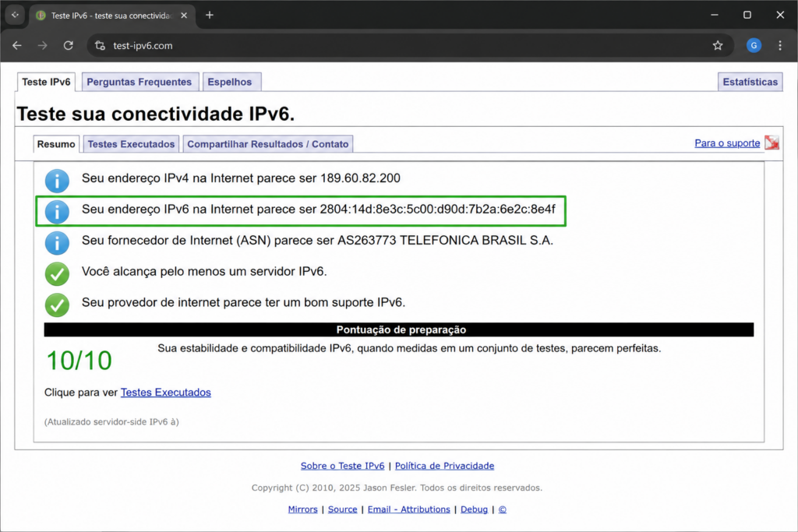Click the browser forward arrow

coord(43,46)
